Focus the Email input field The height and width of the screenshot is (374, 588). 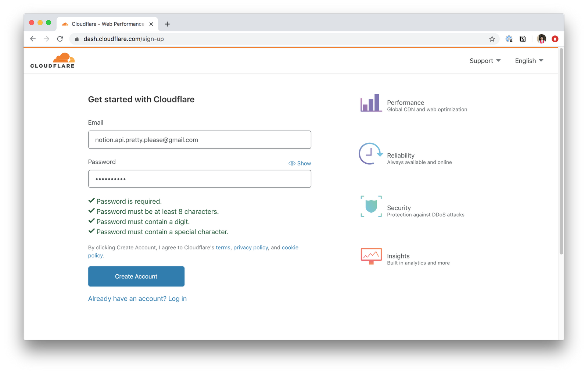(200, 140)
